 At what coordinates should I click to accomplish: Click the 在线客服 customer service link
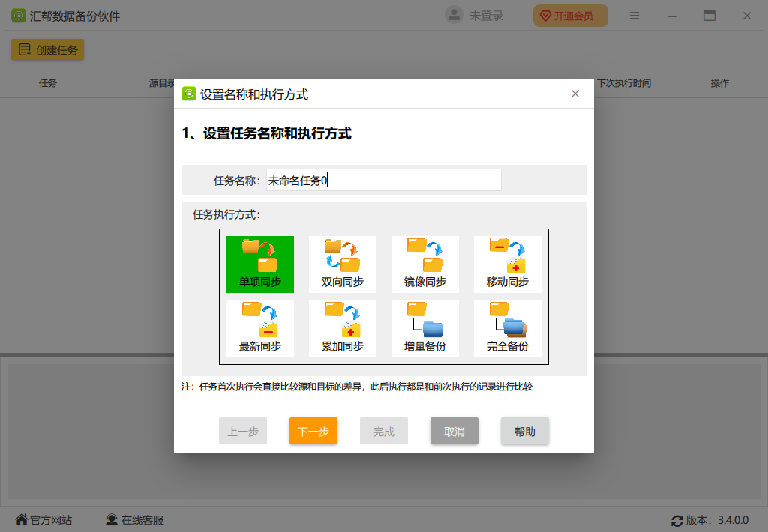point(134,519)
